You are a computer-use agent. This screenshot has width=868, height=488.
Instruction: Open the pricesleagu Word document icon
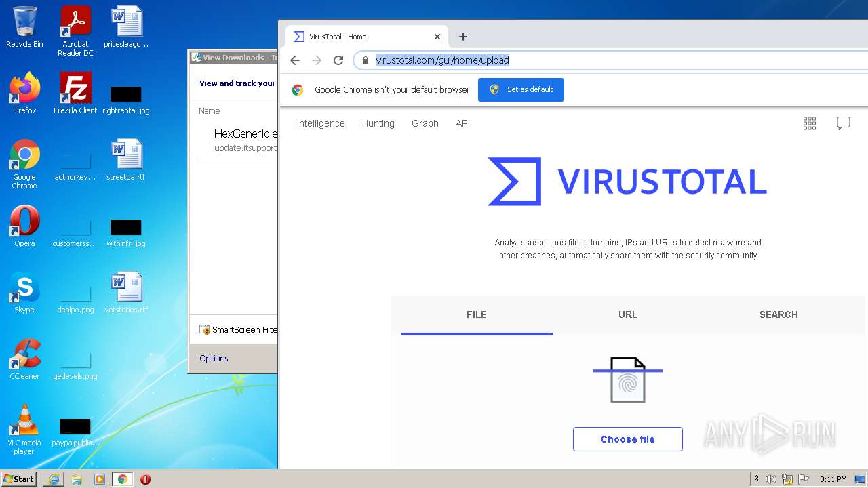pyautogui.click(x=126, y=27)
